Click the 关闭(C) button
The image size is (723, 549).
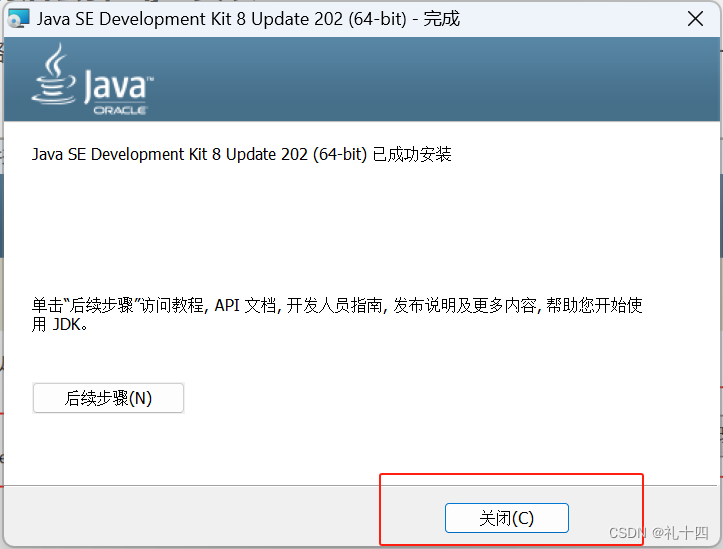506,518
